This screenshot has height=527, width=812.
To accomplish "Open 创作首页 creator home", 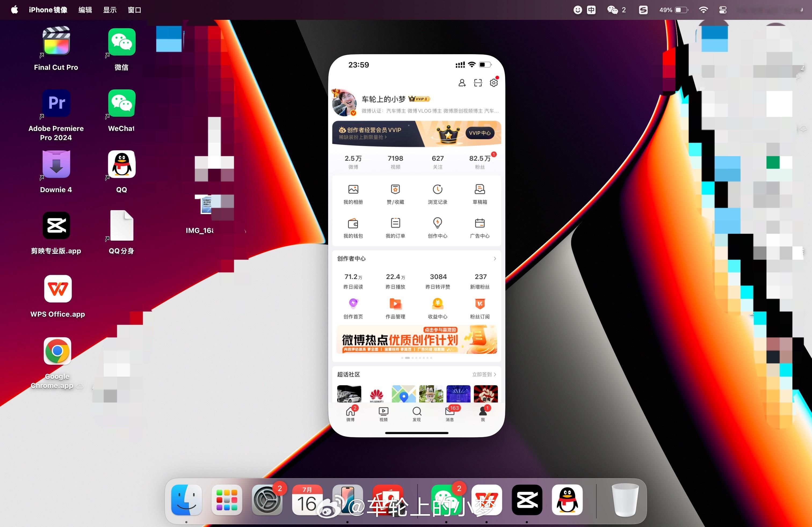I will point(353,309).
